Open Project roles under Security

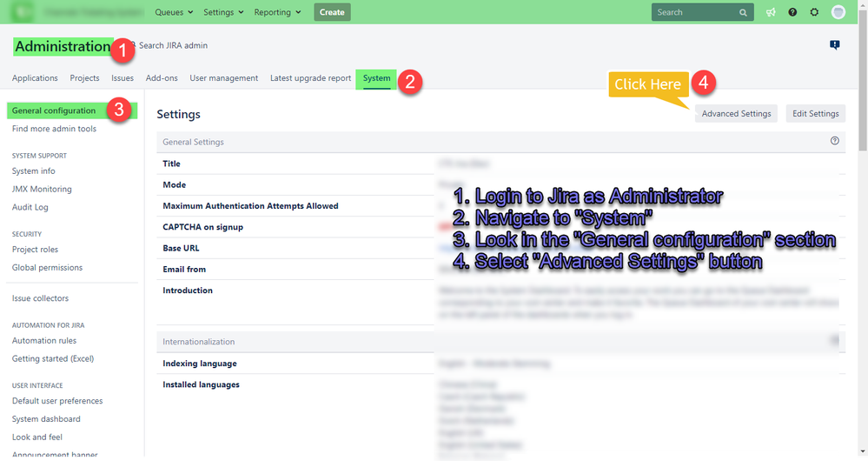pyautogui.click(x=35, y=250)
